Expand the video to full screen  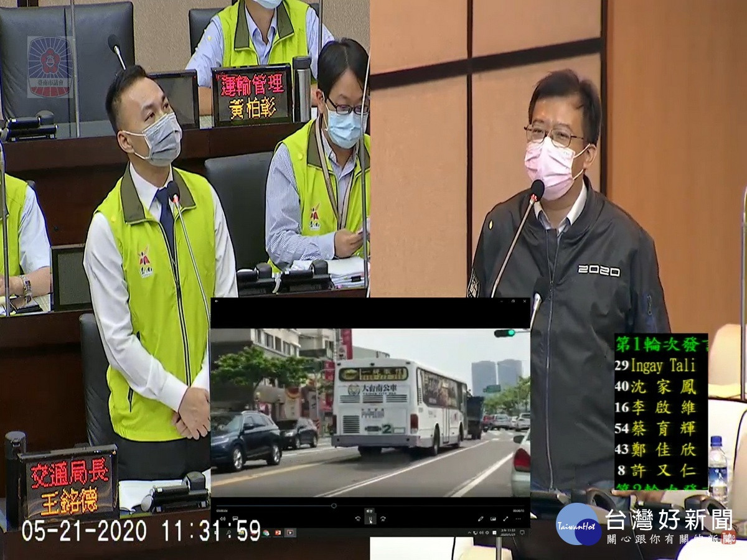(505, 518)
